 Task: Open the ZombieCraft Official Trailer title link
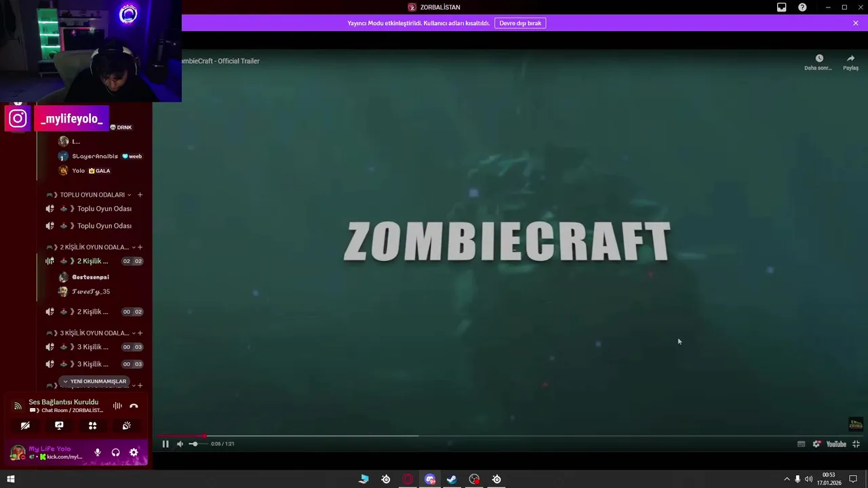220,61
